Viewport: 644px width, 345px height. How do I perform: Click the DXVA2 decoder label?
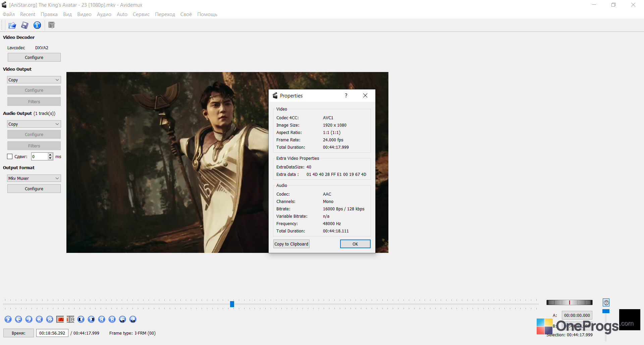coord(42,48)
